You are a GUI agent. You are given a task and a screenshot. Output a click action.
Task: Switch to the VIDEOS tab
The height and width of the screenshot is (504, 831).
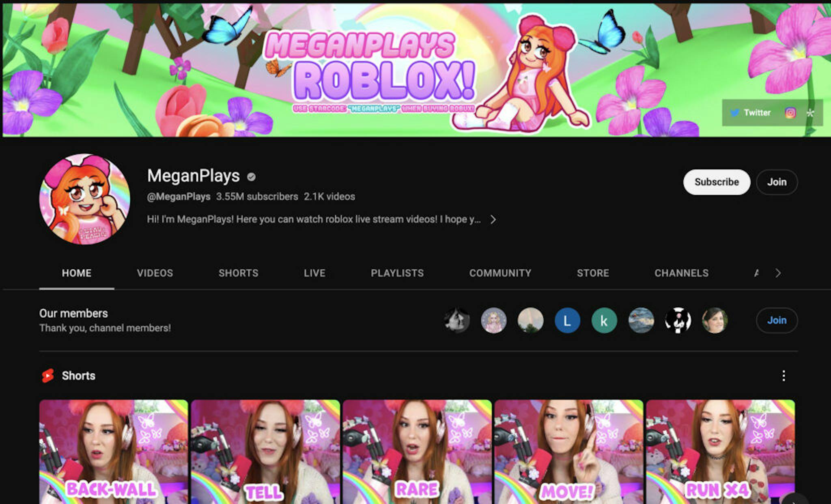155,273
